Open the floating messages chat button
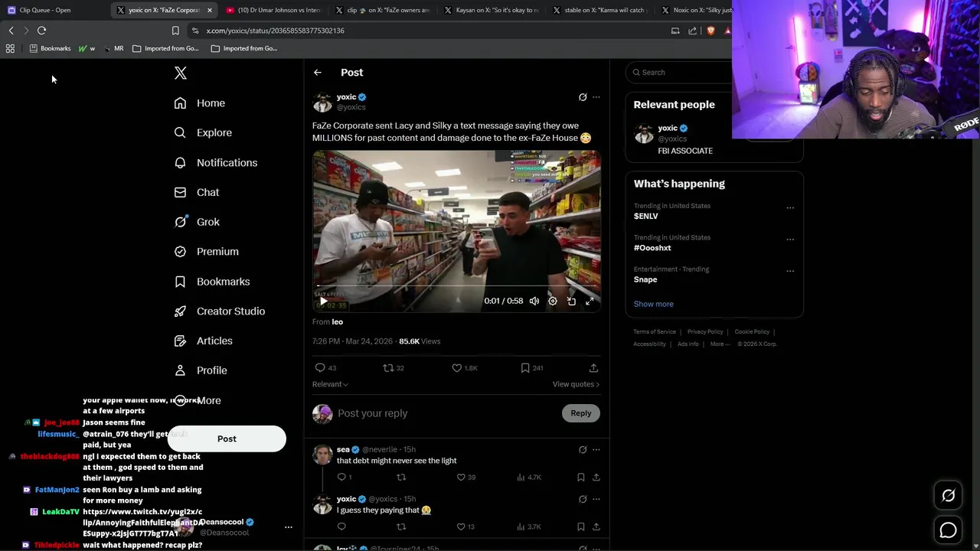This screenshot has height=551, width=980. click(x=948, y=530)
